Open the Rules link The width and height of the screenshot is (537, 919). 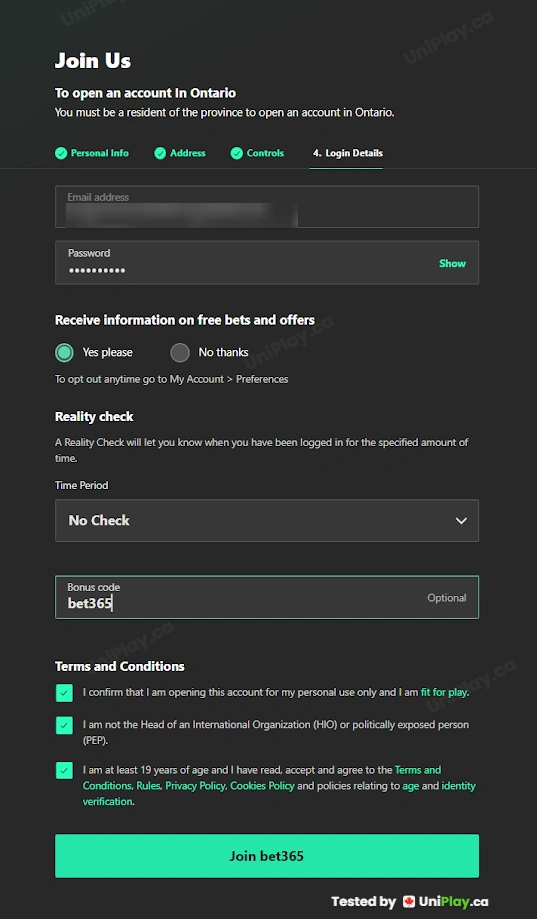pyautogui.click(x=148, y=785)
